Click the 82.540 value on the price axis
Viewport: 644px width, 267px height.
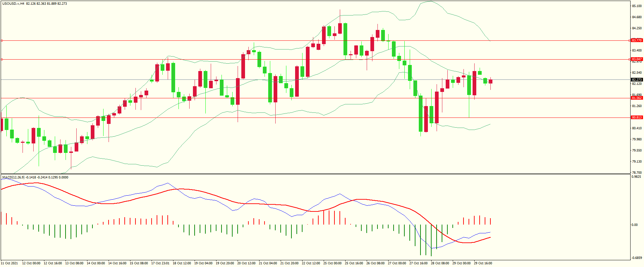coord(637,73)
